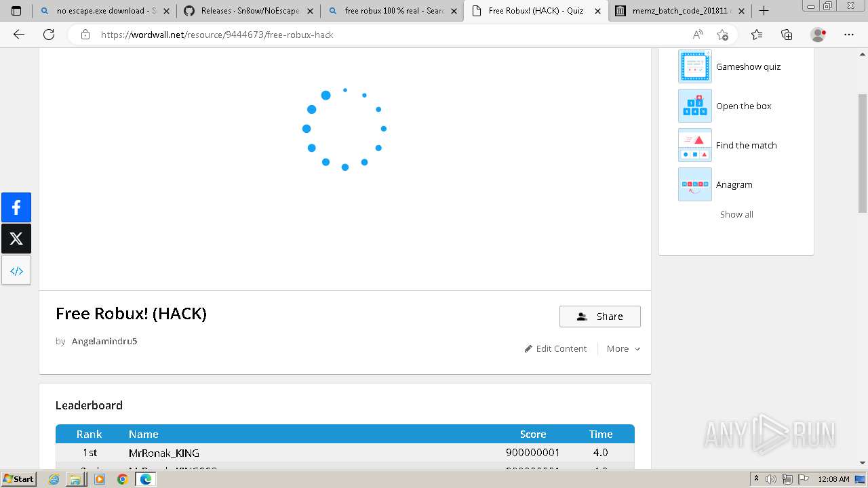The height and width of the screenshot is (488, 868).
Task: Click the Open the box template icon
Action: click(695, 106)
